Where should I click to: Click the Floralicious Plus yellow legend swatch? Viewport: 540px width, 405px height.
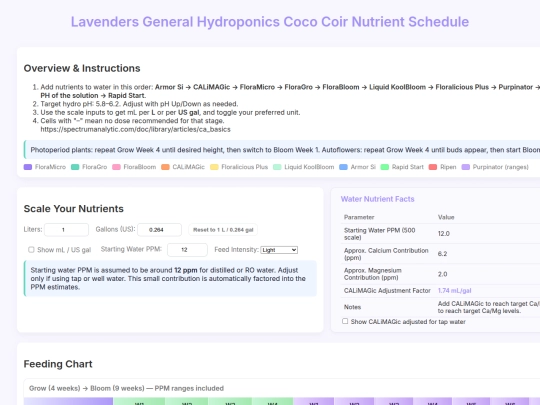click(214, 167)
